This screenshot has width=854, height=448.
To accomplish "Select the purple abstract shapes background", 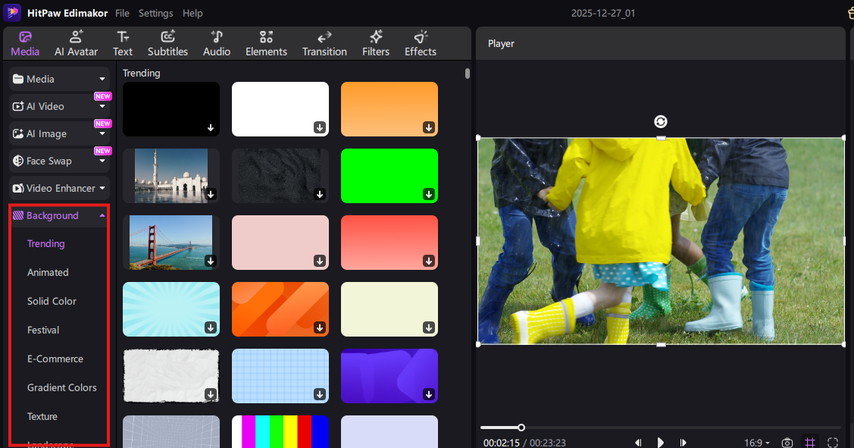I will click(x=389, y=376).
